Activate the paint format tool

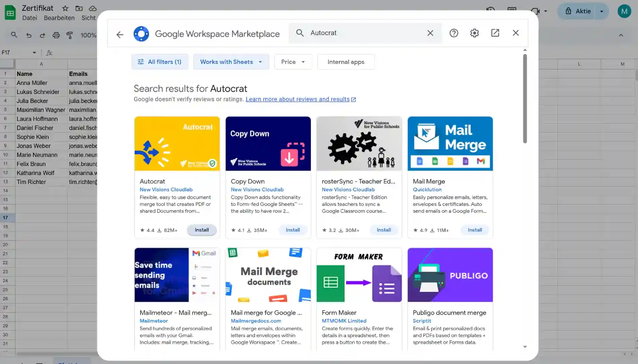click(x=70, y=35)
